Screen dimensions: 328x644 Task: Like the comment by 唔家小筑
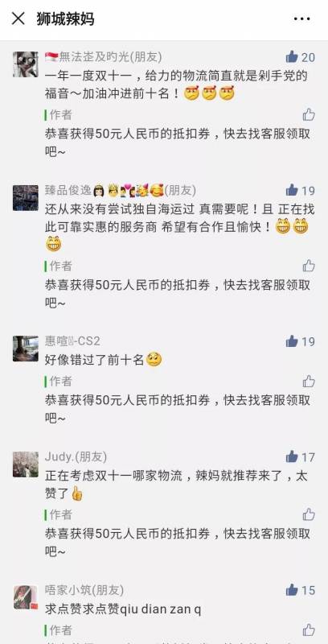click(x=301, y=590)
